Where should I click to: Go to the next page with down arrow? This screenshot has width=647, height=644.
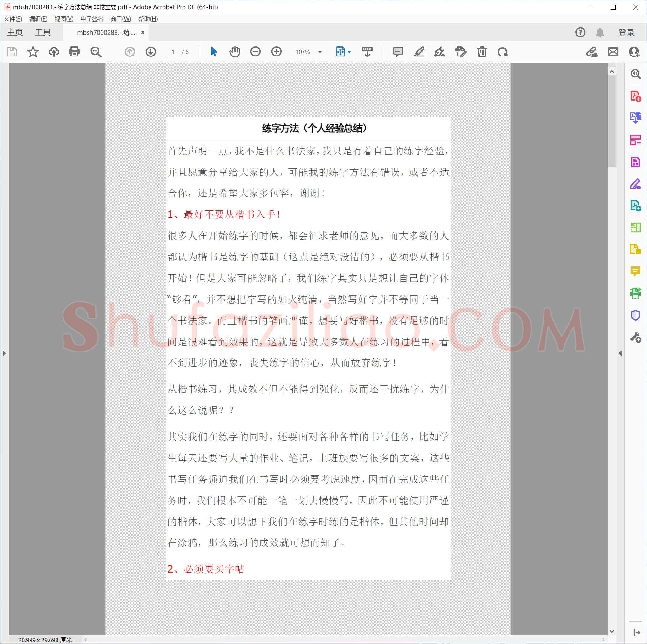(x=151, y=52)
